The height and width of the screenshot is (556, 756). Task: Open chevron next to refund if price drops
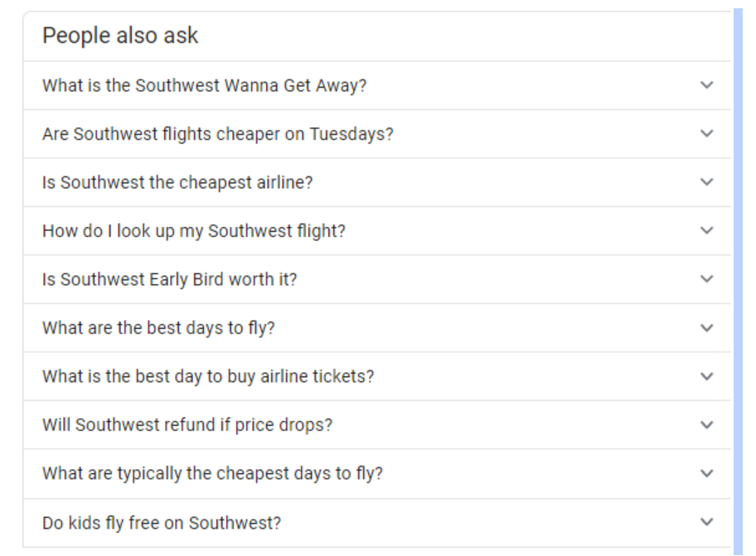(706, 425)
